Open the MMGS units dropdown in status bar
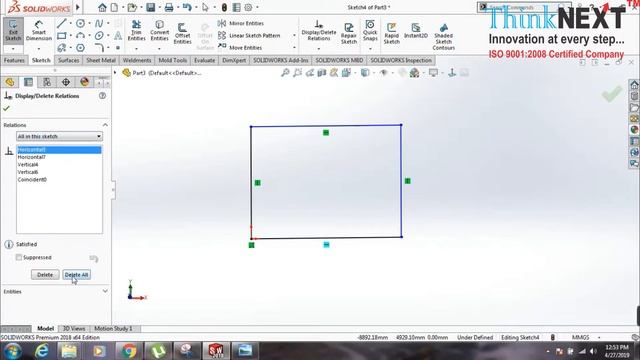 click(x=599, y=338)
